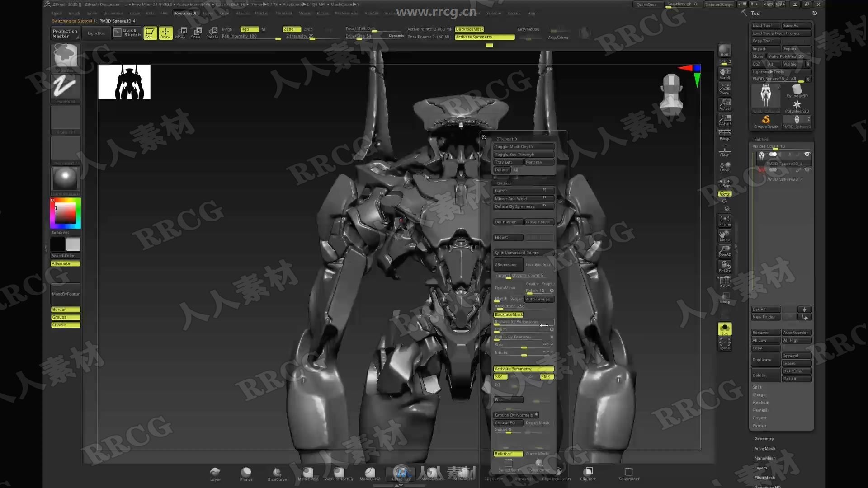868x488 pixels.
Task: Pick a color in the color picker square
Action: [66, 212]
